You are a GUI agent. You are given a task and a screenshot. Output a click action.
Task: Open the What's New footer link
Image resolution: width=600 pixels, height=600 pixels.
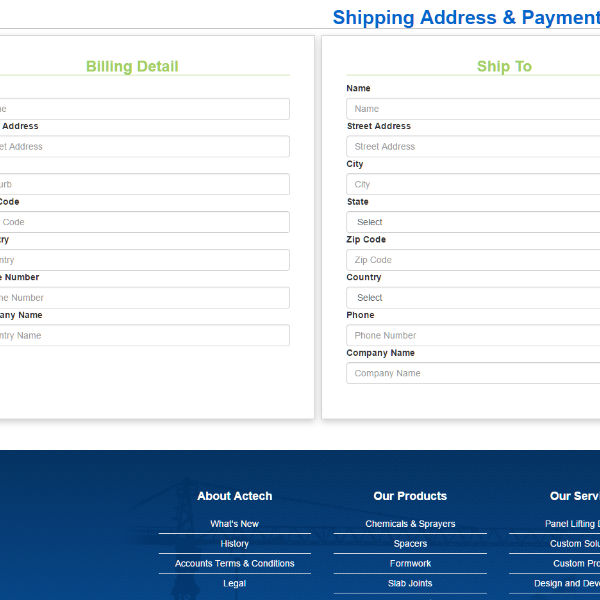(x=234, y=524)
